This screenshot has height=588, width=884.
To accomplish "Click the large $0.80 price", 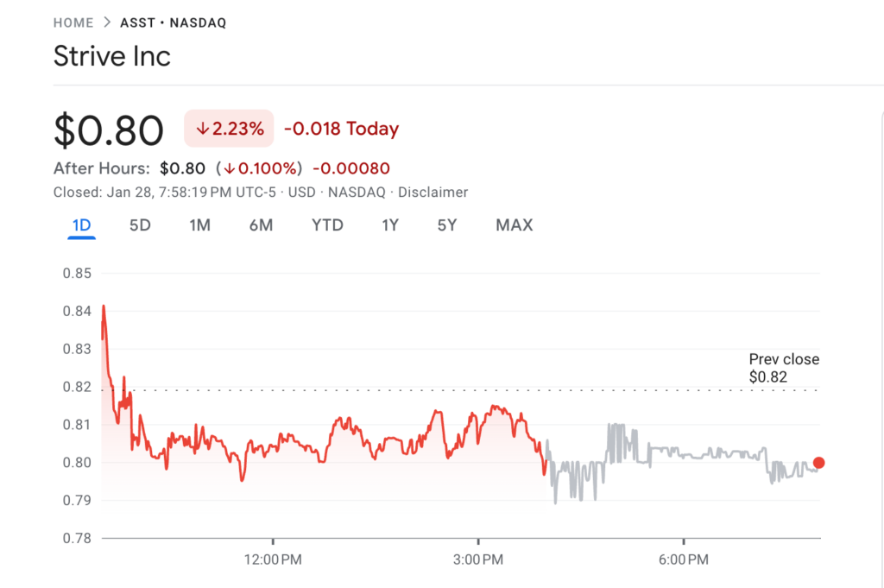I will (109, 130).
